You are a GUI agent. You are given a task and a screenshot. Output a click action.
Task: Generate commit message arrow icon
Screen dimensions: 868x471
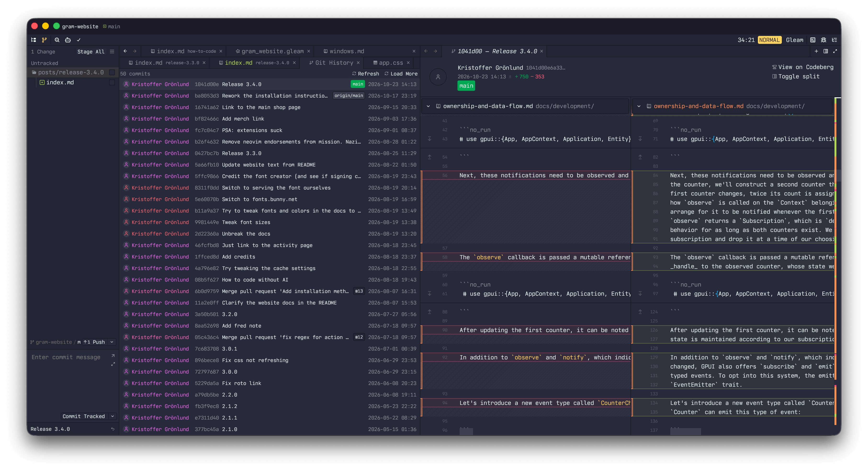[113, 356]
